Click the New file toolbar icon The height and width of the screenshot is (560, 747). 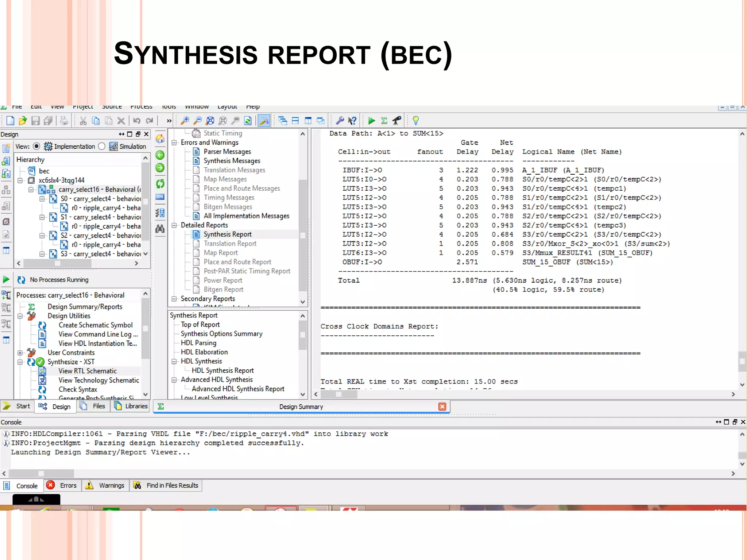(10, 121)
